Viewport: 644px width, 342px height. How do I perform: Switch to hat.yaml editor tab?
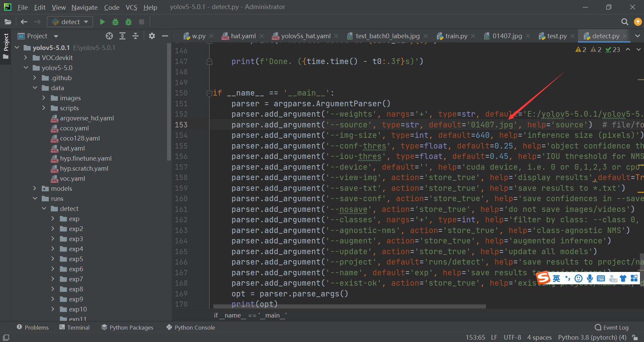(x=243, y=36)
